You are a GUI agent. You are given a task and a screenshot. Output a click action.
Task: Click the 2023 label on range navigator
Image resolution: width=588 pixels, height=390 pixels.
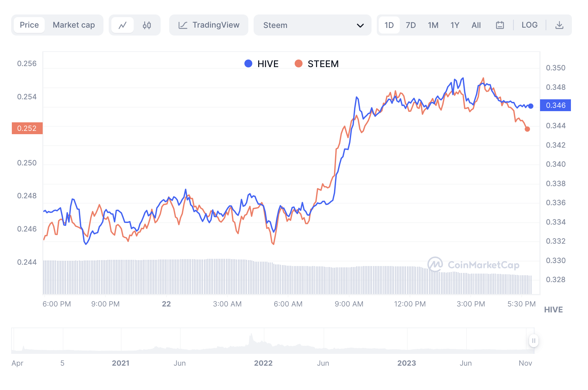pos(407,363)
